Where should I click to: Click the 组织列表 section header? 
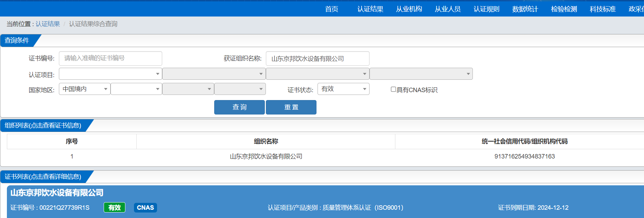pos(43,126)
